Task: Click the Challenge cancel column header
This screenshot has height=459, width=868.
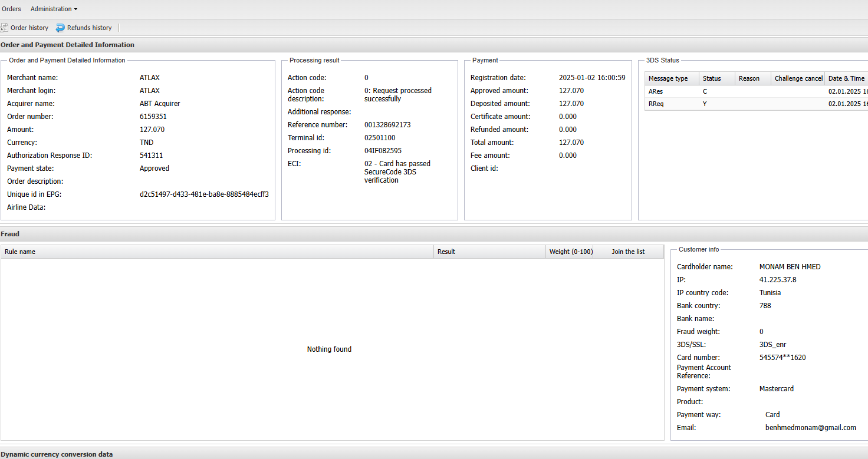Action: tap(798, 78)
